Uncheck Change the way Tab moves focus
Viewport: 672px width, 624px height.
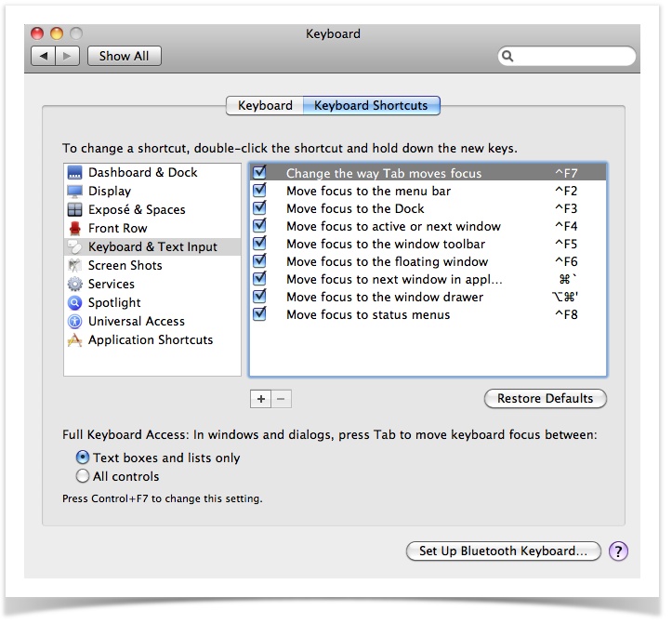point(259,172)
